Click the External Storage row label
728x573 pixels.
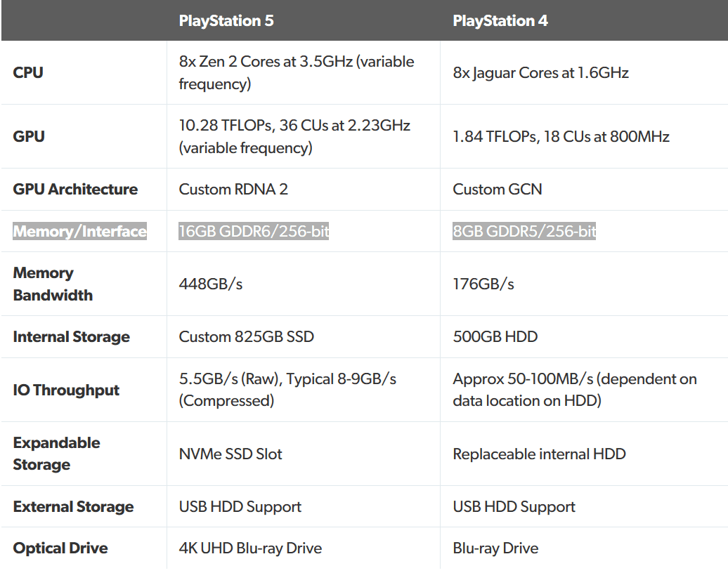[x=73, y=507]
